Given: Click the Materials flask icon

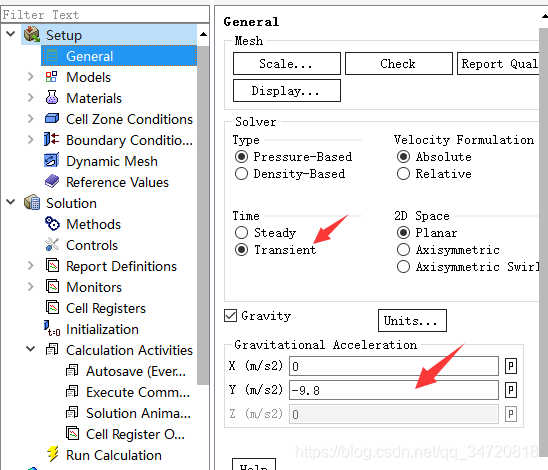Looking at the screenshot, I should pyautogui.click(x=52, y=97).
